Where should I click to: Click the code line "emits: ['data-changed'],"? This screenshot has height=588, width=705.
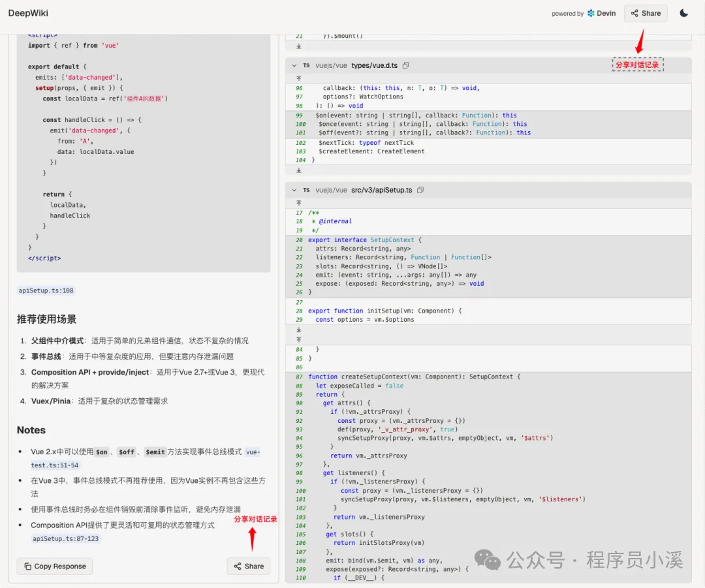point(79,77)
